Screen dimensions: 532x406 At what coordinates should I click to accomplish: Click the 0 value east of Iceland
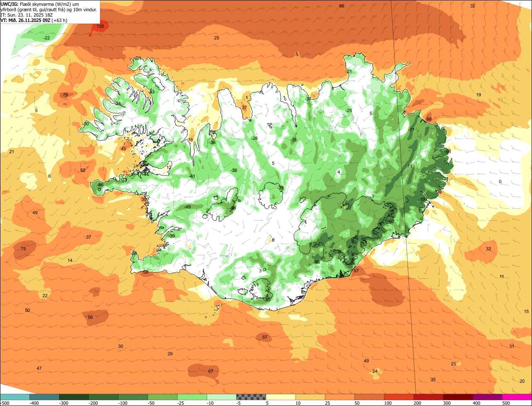(500, 181)
